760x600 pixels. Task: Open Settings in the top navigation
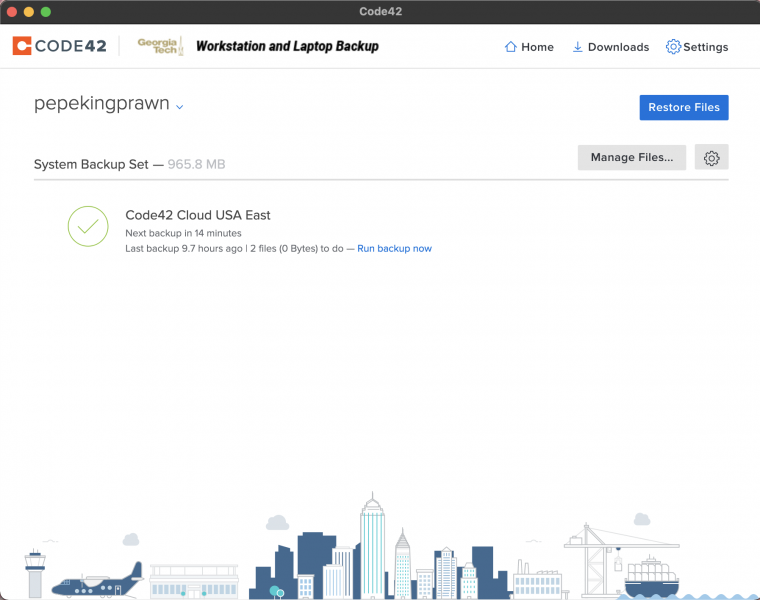(x=697, y=47)
